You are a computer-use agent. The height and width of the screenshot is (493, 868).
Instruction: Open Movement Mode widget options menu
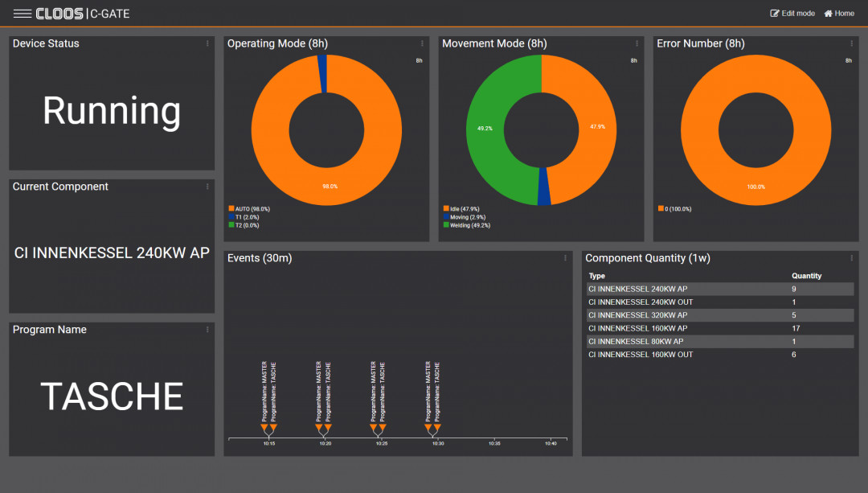point(637,43)
